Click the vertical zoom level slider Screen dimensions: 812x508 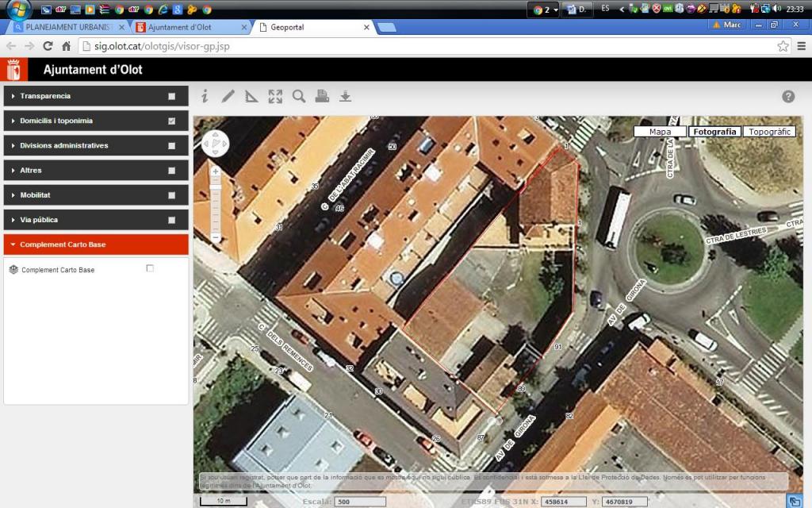tap(216, 204)
